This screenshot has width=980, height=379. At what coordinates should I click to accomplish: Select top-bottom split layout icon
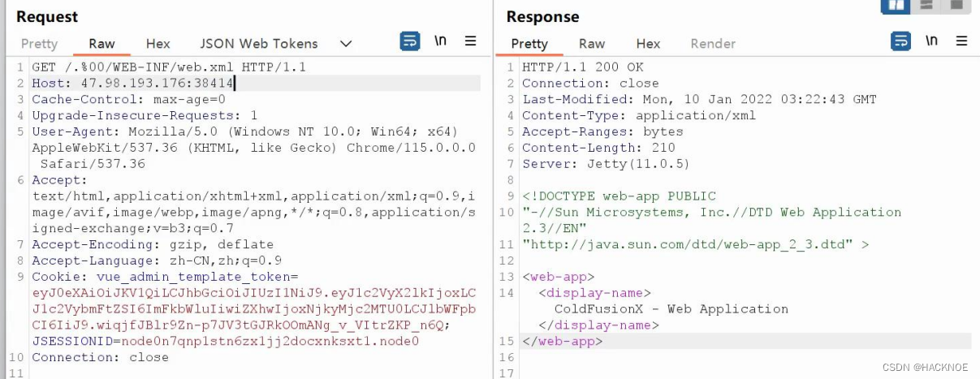pos(926,5)
